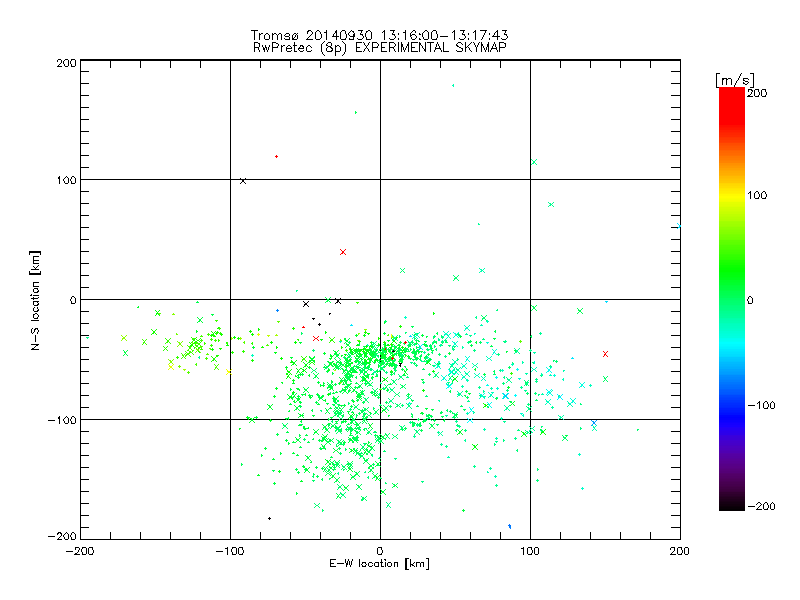Screen dimensions: 800x600
Task: Click the x-axis tick label '100'
Action: 530,551
